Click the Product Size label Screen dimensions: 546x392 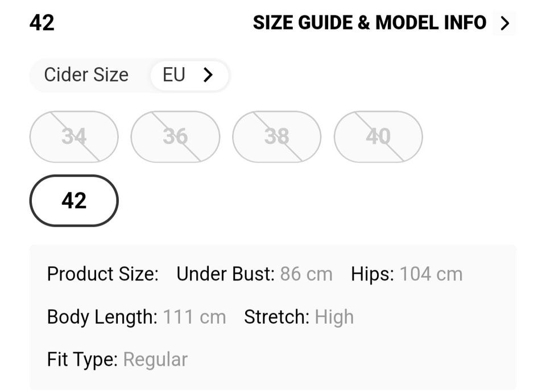102,274
